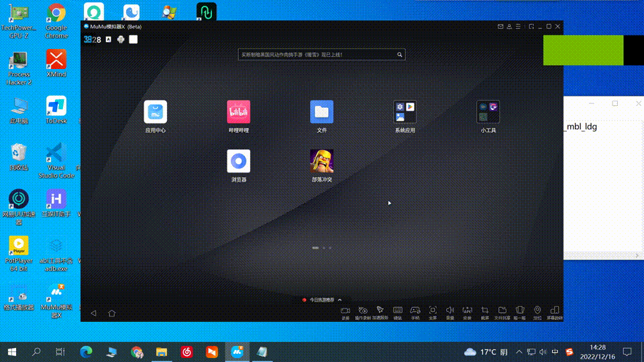Click the APK install (安装) tool
The image size is (644, 362).
(468, 313)
